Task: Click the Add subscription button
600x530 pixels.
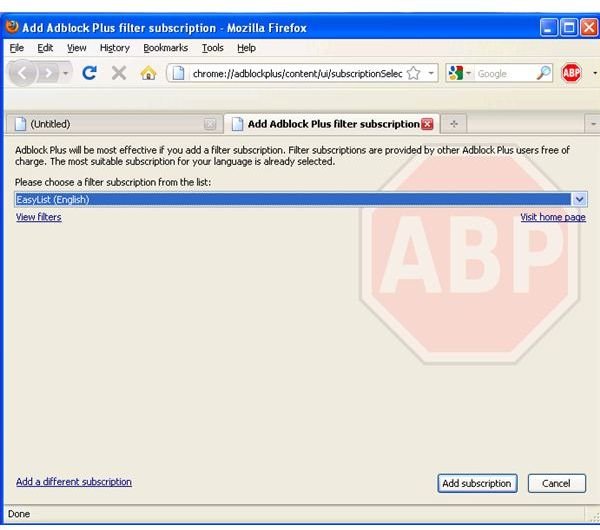Action: [477, 483]
